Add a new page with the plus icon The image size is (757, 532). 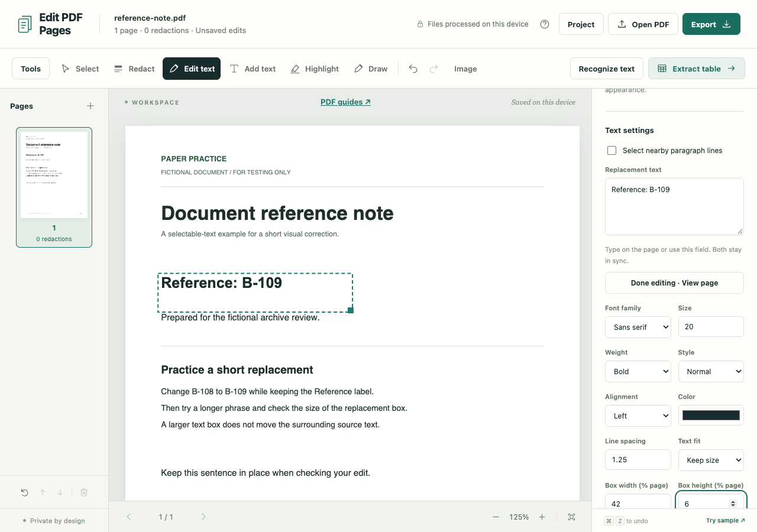90,106
